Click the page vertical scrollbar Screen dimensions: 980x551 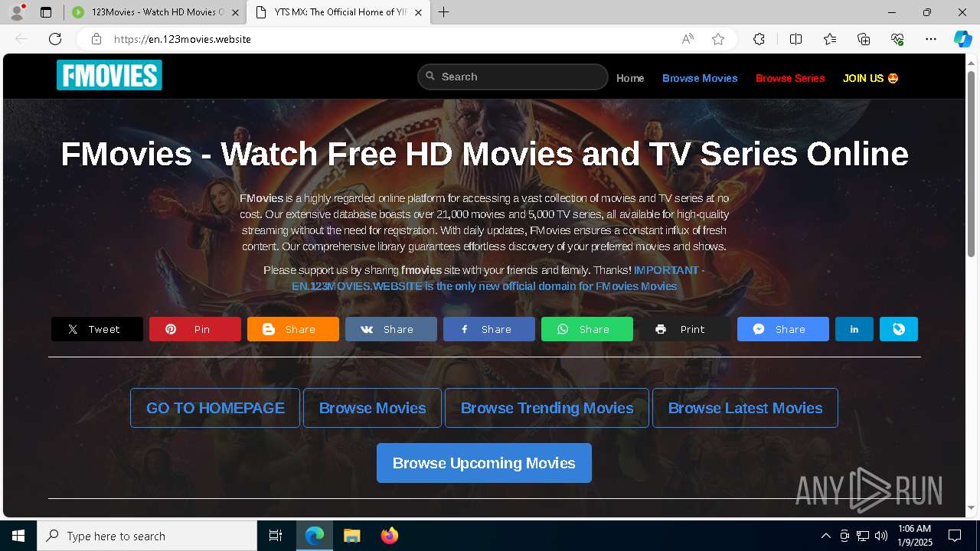(972, 162)
